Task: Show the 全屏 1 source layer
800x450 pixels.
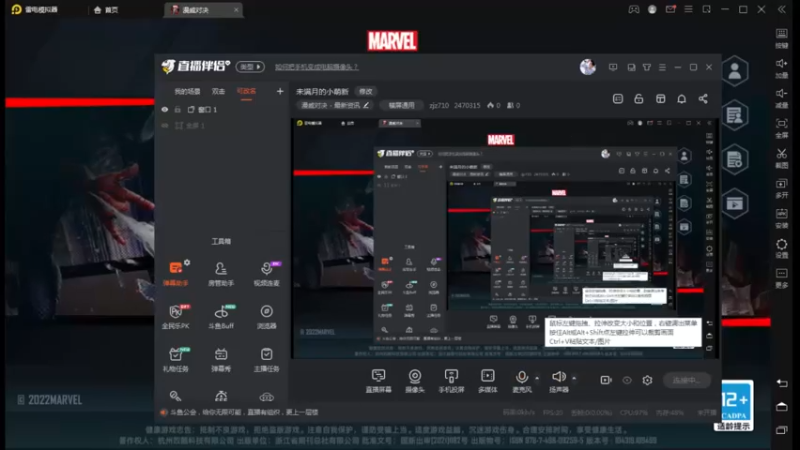Action: [165, 125]
